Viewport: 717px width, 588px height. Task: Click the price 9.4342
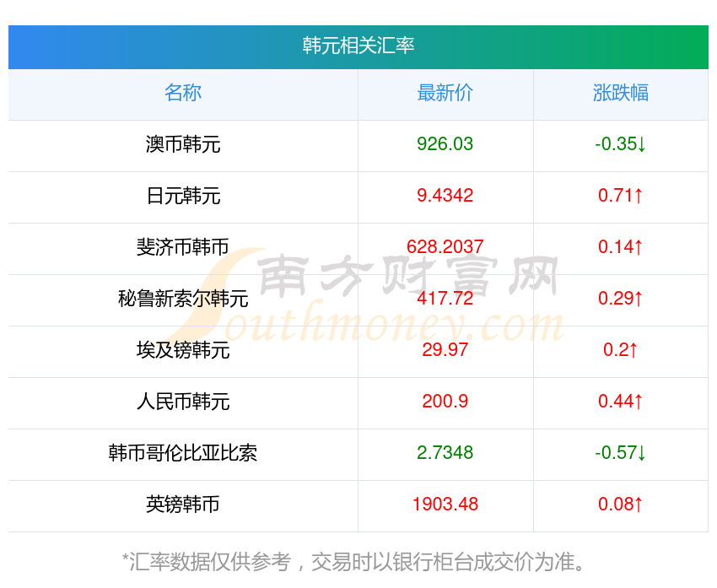point(445,196)
